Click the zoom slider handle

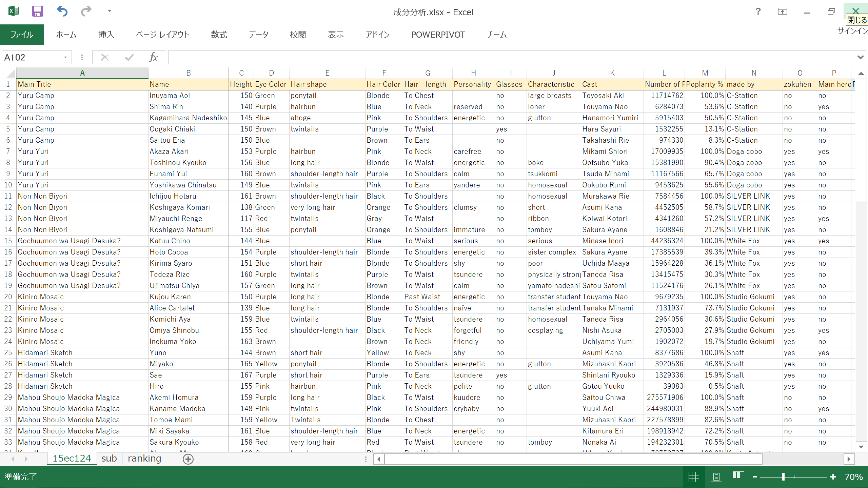coord(783,477)
